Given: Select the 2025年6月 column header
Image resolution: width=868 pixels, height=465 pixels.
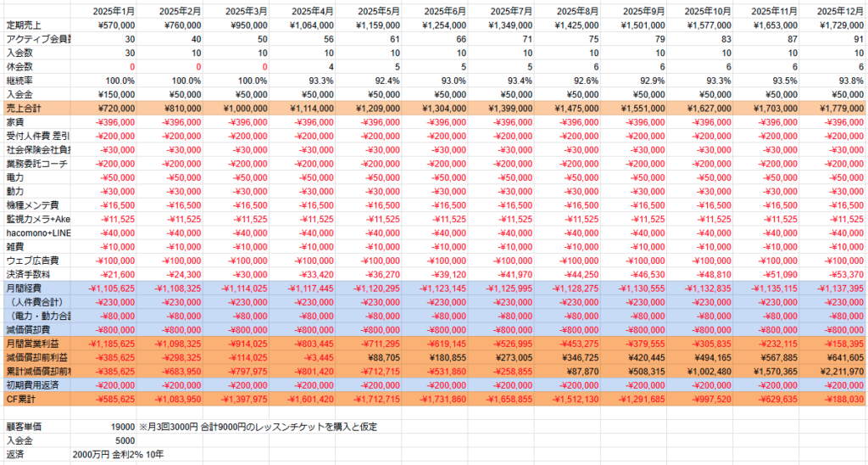Looking at the screenshot, I should point(435,10).
